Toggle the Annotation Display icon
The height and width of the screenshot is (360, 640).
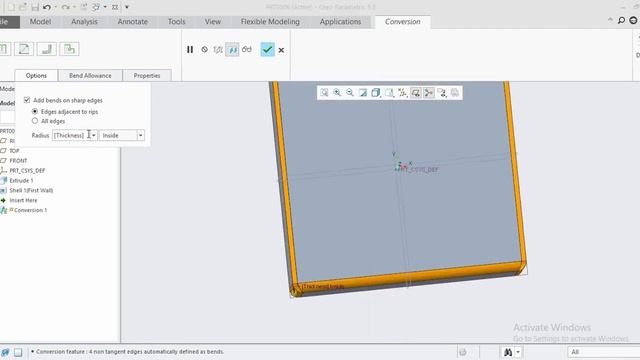416,93
